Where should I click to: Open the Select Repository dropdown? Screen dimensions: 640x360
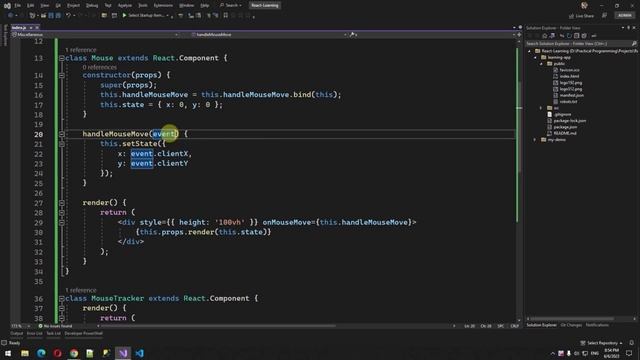[602, 343]
